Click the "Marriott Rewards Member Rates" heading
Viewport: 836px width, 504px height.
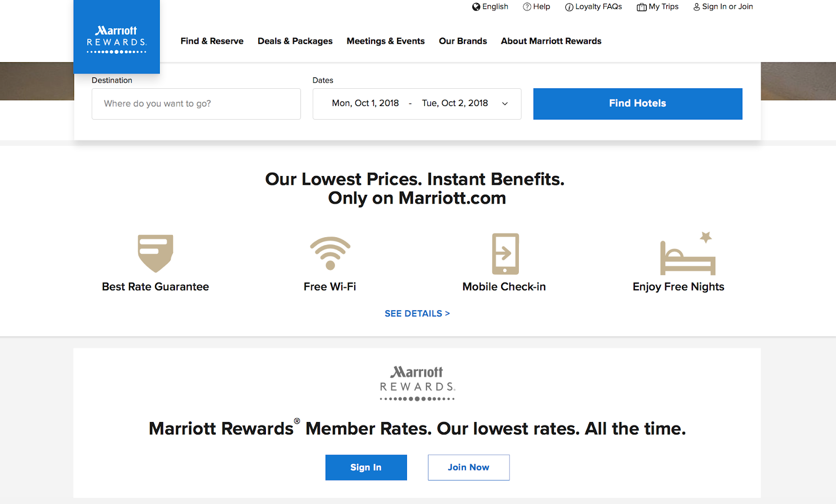417,428
